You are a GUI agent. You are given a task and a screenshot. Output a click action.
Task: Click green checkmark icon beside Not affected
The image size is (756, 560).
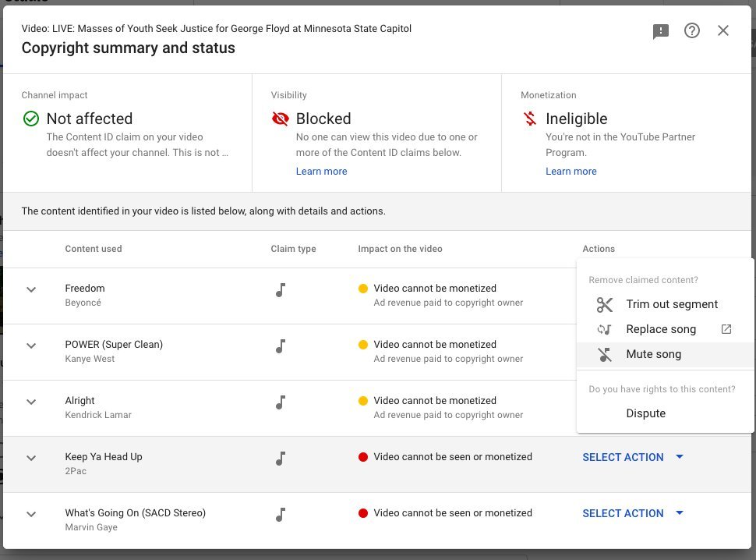(31, 119)
